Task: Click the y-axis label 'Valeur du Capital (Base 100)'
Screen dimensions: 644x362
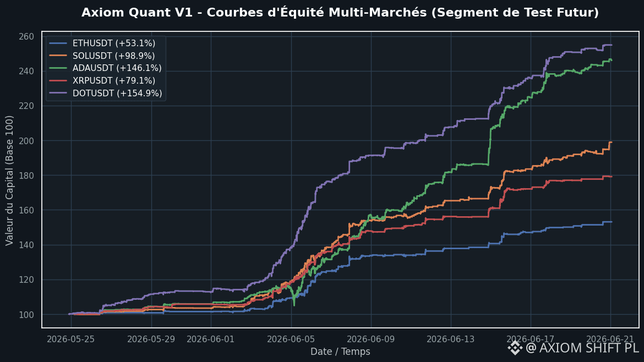Action: 9,180
